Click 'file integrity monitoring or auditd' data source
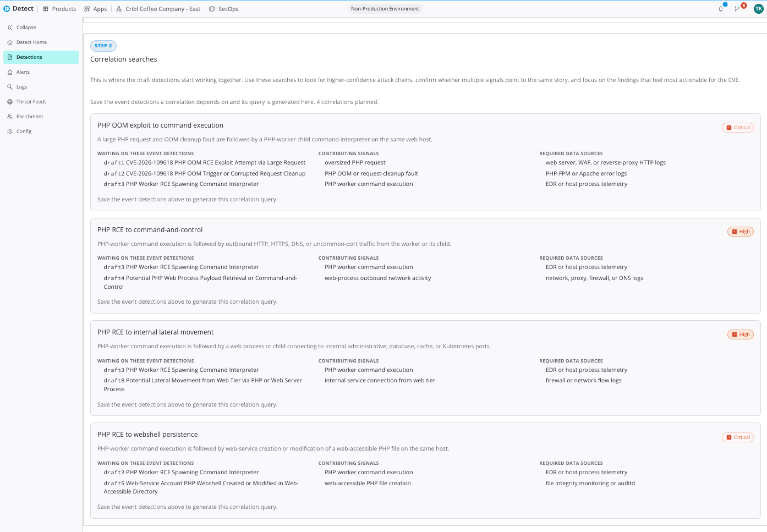The width and height of the screenshot is (767, 532). pos(590,484)
